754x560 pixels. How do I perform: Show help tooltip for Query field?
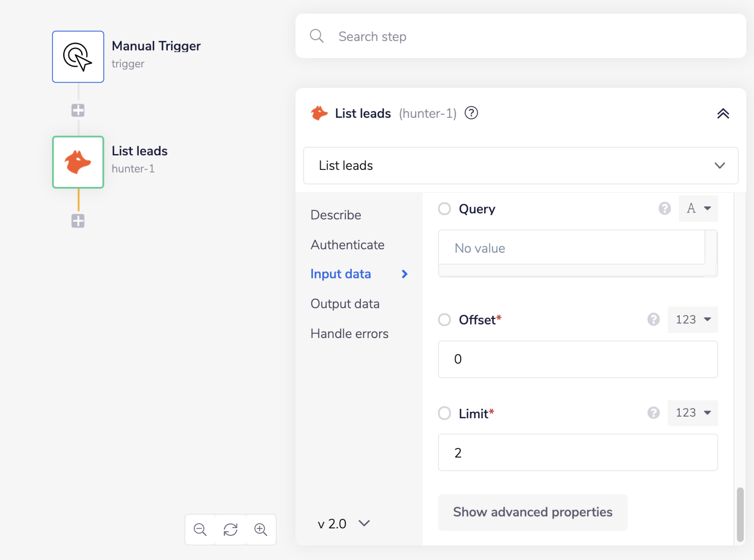point(664,208)
